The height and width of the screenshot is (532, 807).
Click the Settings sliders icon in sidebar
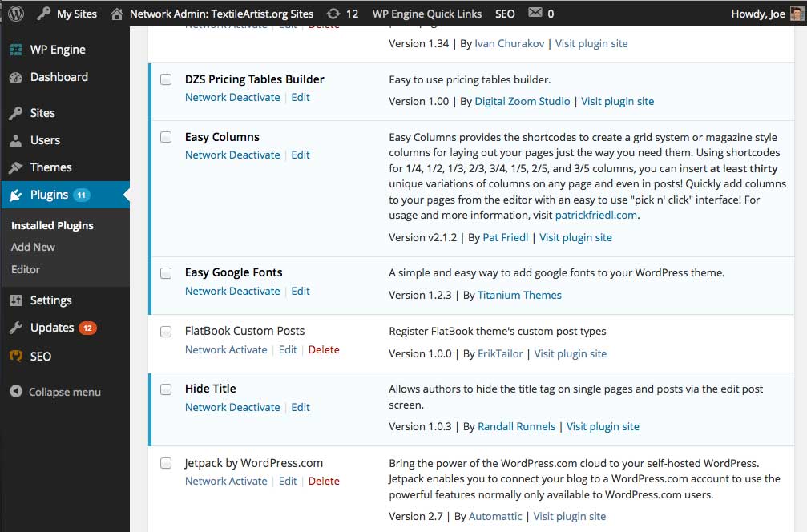point(16,300)
